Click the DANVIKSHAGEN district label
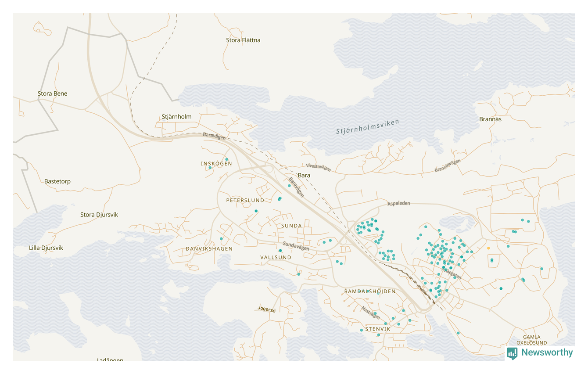 tap(209, 248)
